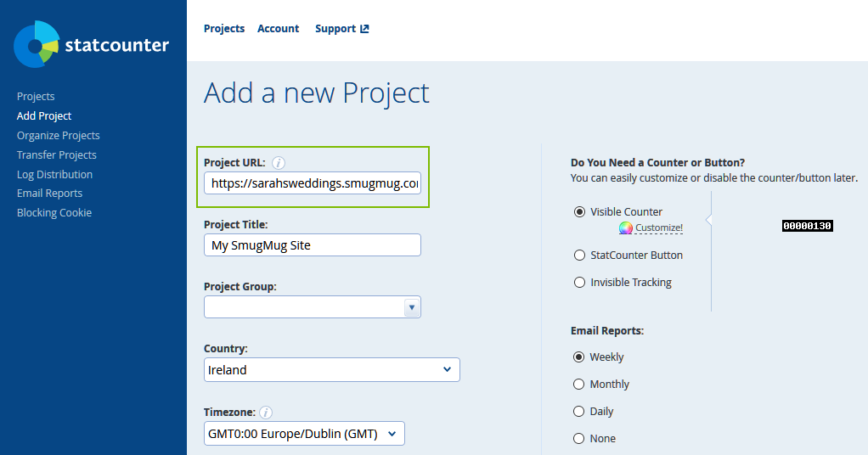Click the 'Country:' label
The height and width of the screenshot is (455, 868).
[226, 349]
